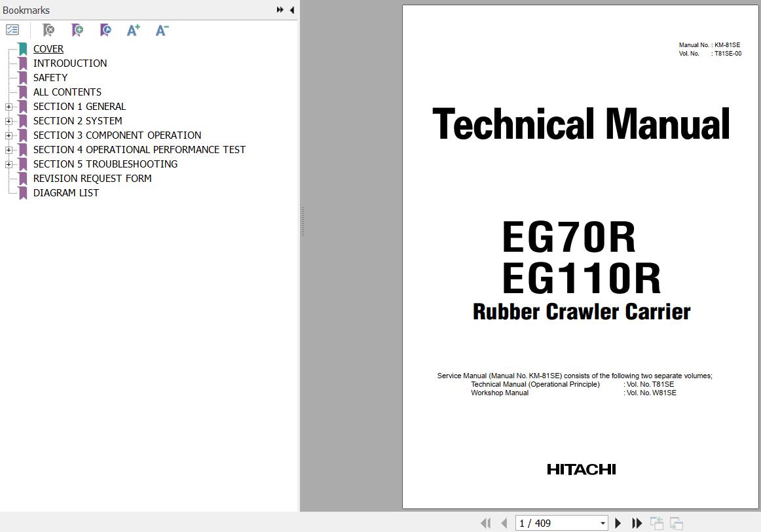Go to the first page

click(485, 523)
